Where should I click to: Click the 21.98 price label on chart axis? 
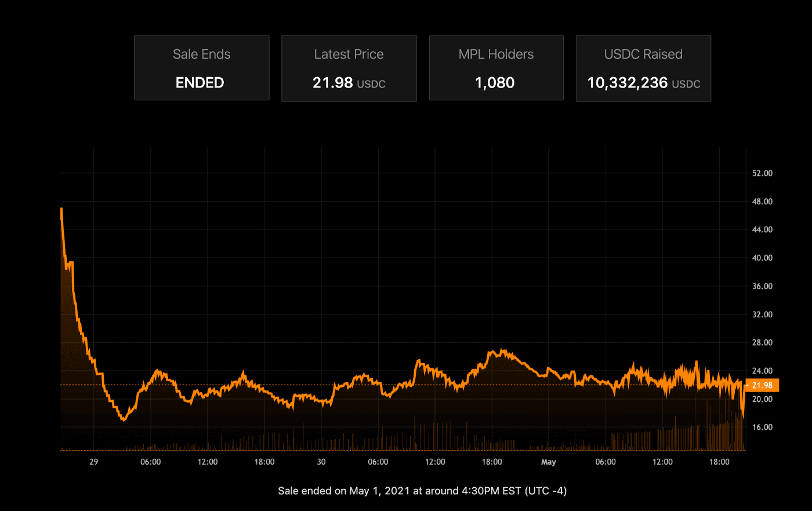pyautogui.click(x=763, y=384)
